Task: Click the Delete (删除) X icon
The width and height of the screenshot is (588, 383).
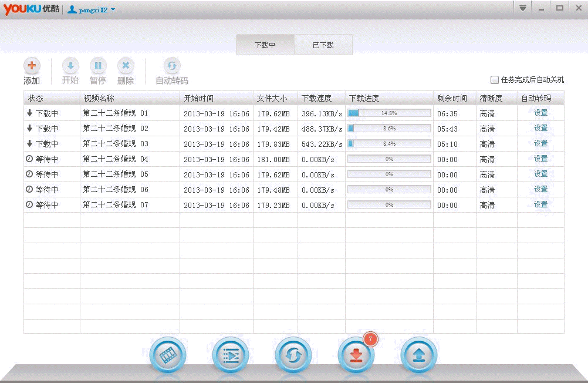Action: [x=126, y=66]
